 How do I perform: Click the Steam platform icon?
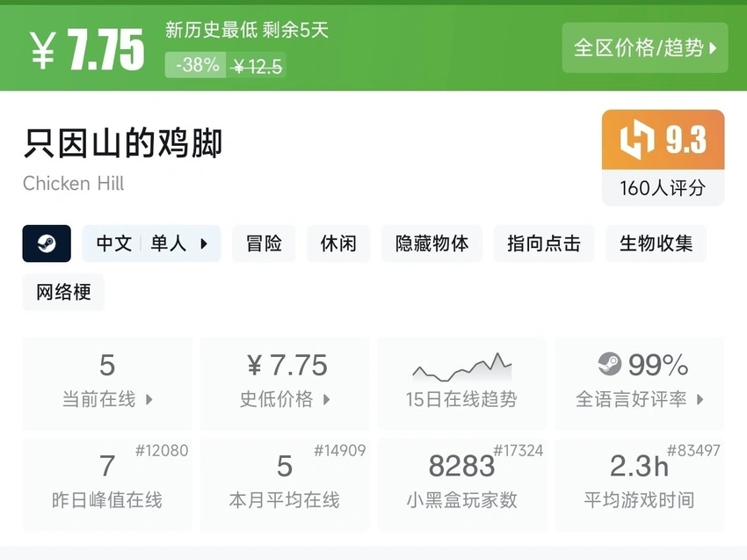point(47,244)
